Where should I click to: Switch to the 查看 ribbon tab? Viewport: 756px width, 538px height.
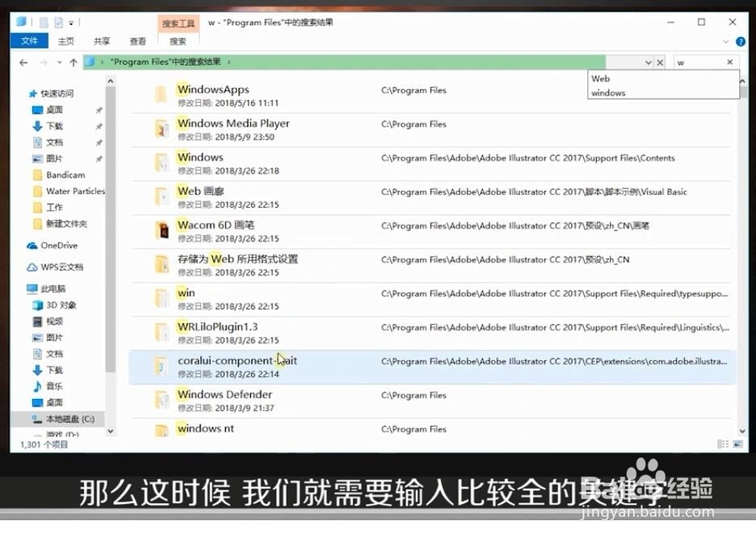point(138,41)
